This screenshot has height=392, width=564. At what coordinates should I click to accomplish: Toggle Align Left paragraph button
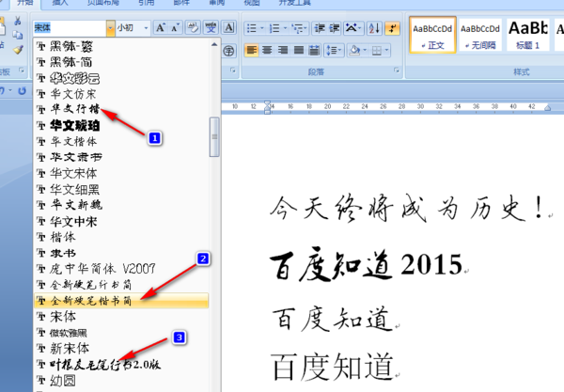251,51
